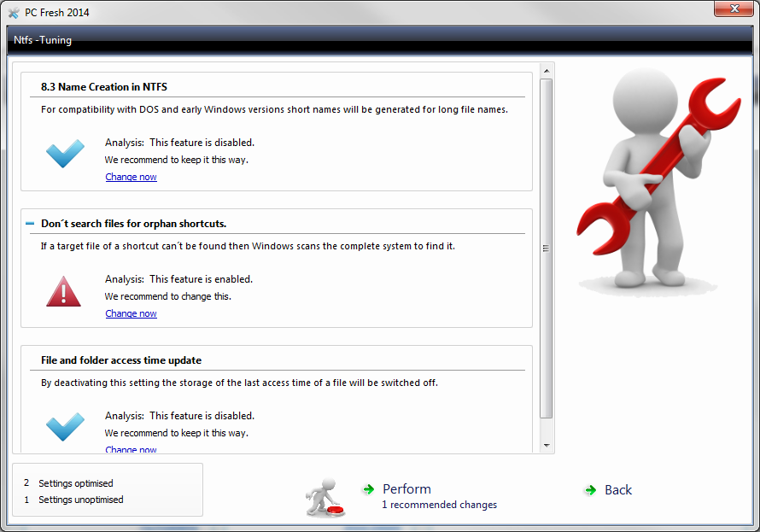This screenshot has width=760, height=532.
Task: Click the DOS compatibility short names description
Action: tap(274, 109)
